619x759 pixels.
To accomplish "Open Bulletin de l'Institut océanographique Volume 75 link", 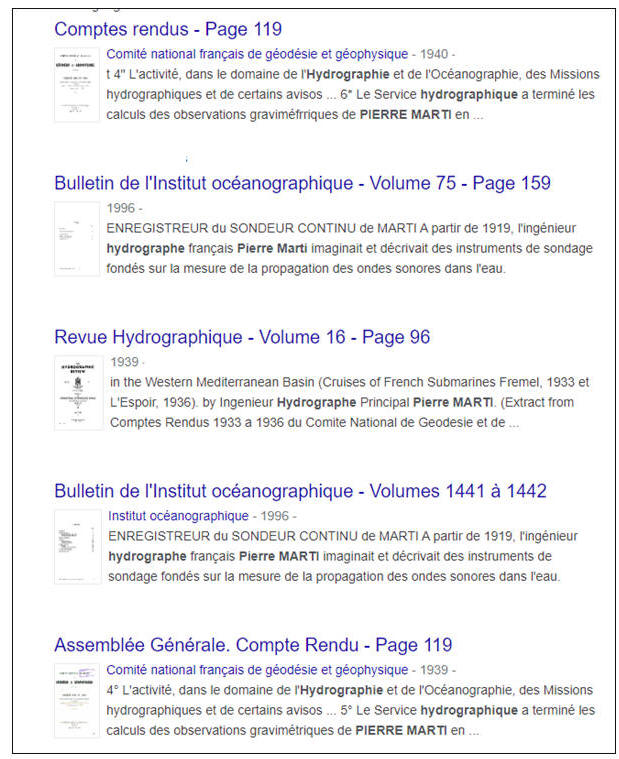I will point(302,183).
